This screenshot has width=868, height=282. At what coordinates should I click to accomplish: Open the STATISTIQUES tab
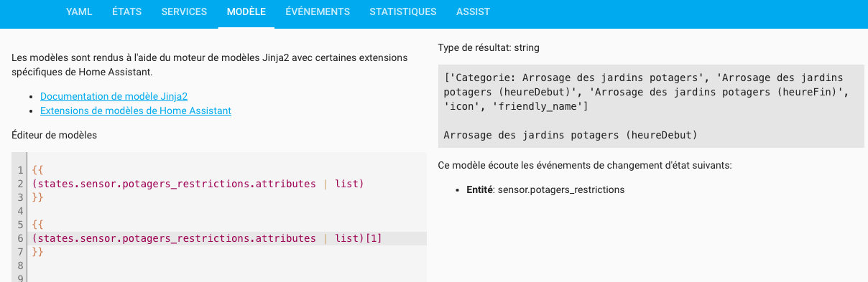(x=403, y=11)
